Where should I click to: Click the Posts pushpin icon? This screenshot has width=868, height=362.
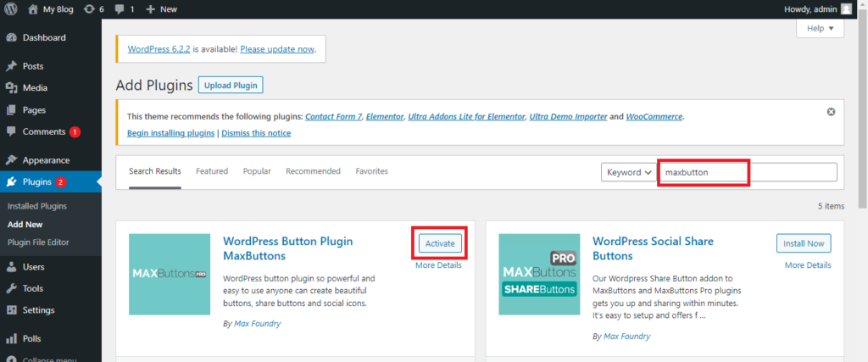click(x=11, y=66)
